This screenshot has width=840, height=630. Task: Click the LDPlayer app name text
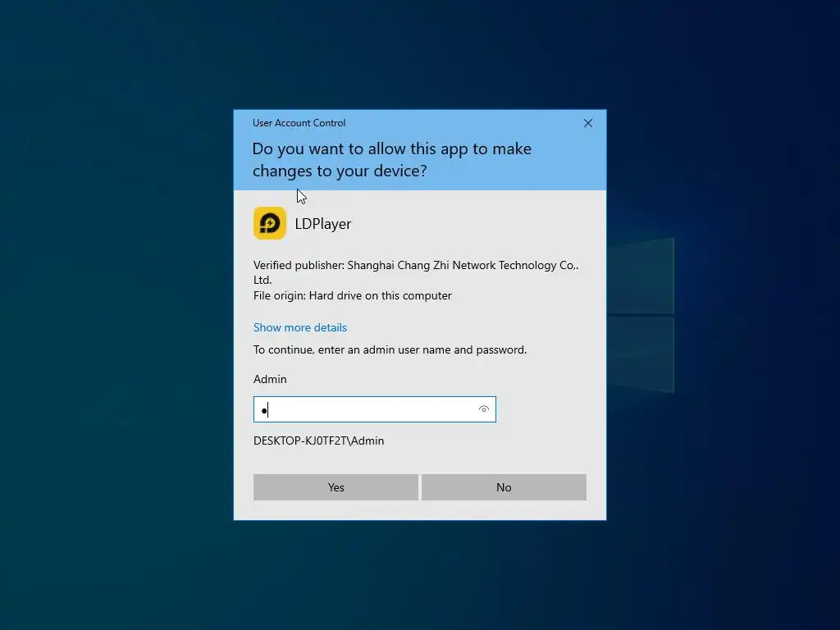[323, 223]
